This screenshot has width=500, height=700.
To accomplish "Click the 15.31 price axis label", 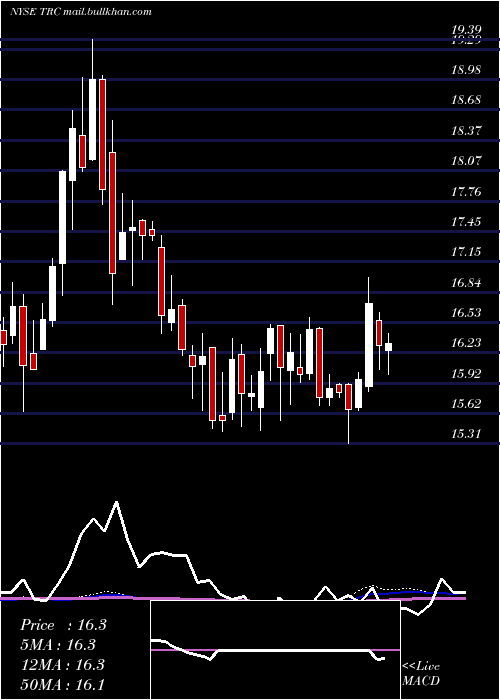I will click(466, 433).
